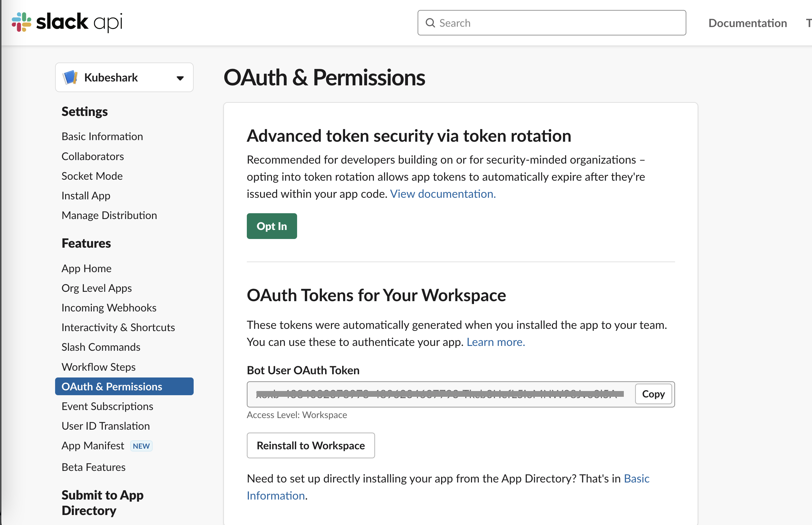Reinstall app to Workspace
This screenshot has width=812, height=525.
(x=310, y=445)
